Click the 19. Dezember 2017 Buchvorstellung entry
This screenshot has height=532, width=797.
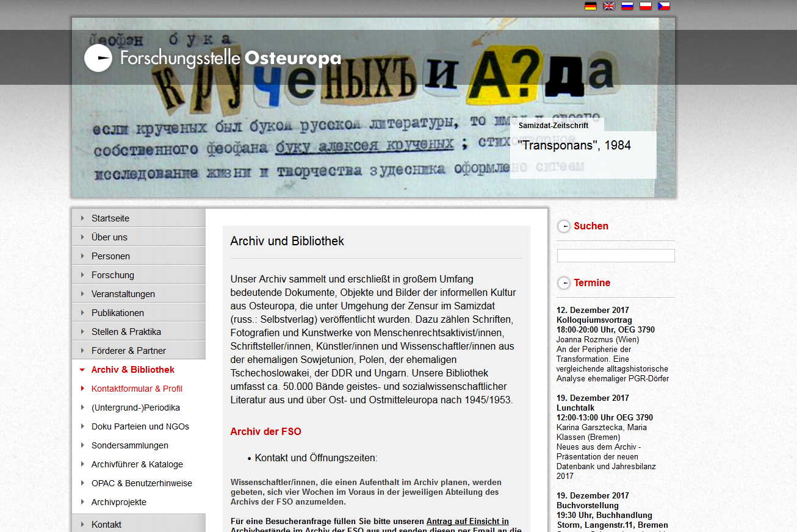(x=612, y=510)
